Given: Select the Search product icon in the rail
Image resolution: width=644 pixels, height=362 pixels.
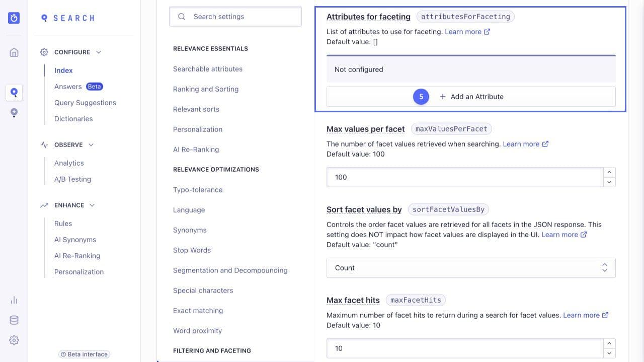Looking at the screenshot, I should point(14,92).
